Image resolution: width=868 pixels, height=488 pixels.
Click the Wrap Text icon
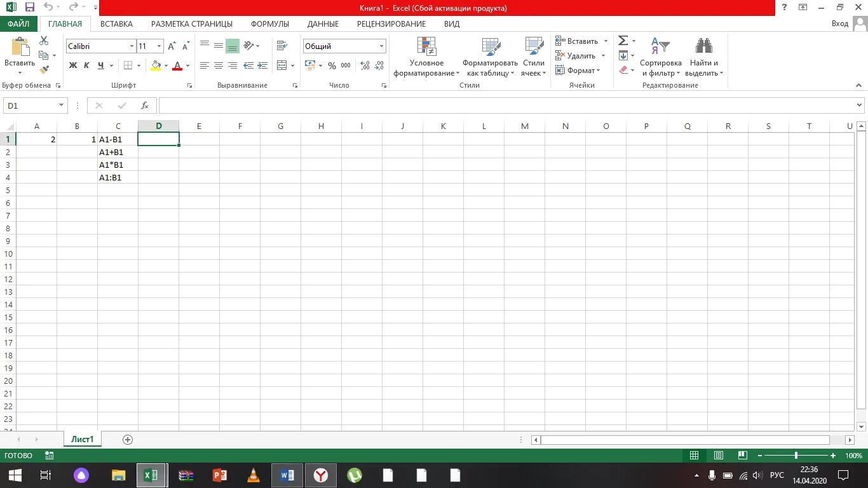281,46
